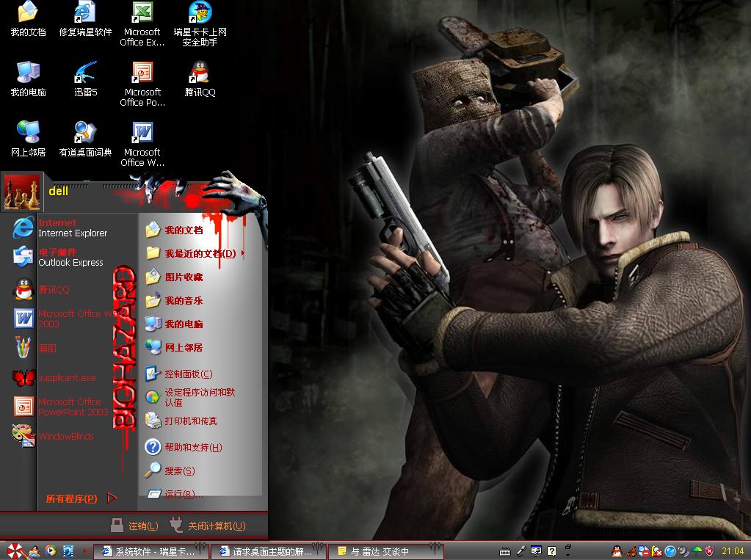
Task: Switch to 系统软件 - 瑞星卡 taskbar window
Action: (150, 551)
